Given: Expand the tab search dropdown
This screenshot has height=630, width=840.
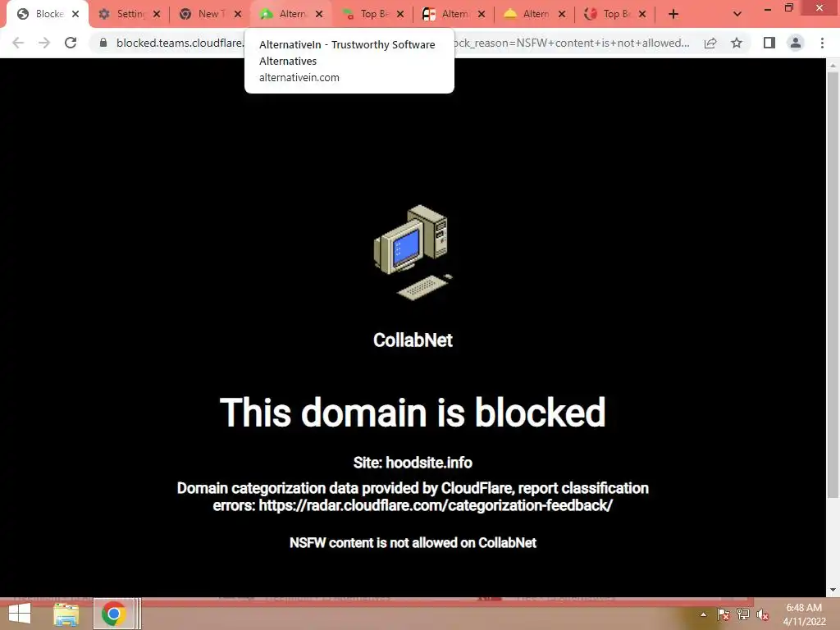Looking at the screenshot, I should click(x=737, y=14).
